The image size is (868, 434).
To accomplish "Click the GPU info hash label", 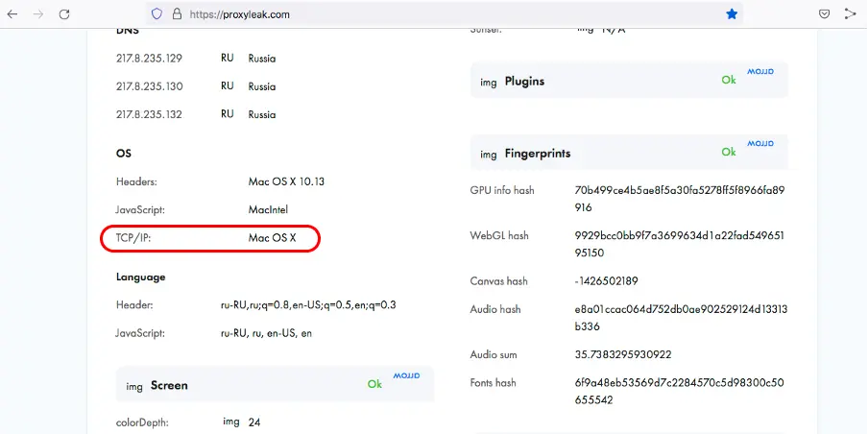I will (x=502, y=190).
